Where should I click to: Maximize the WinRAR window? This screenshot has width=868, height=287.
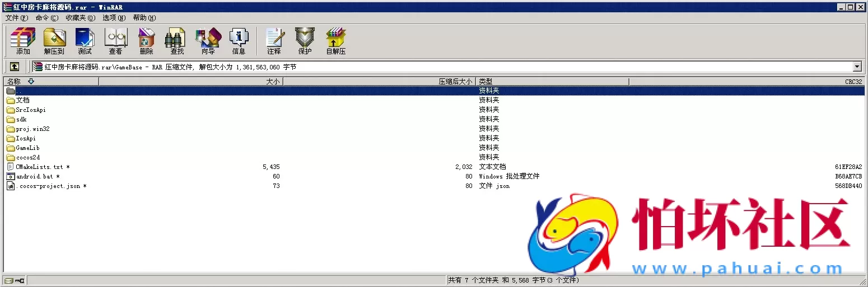pyautogui.click(x=851, y=7)
